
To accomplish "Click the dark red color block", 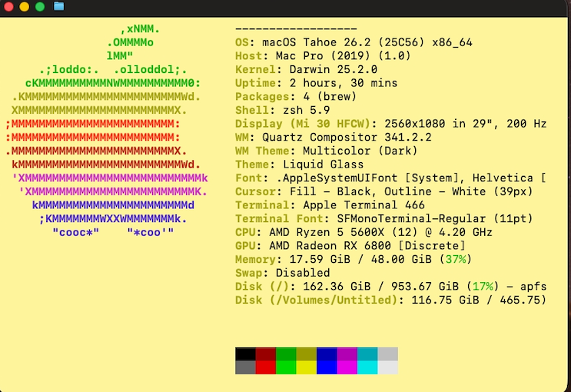I will tap(266, 354).
